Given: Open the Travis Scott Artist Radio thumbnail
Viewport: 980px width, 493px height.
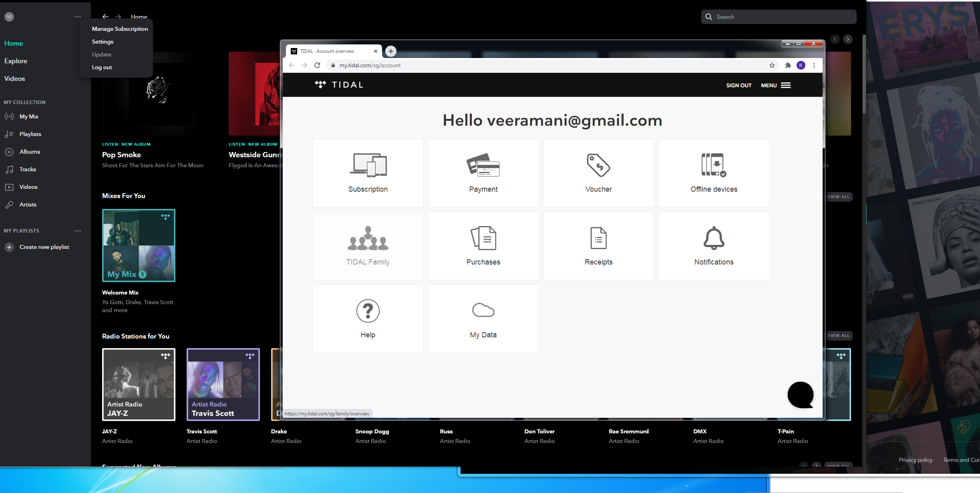Looking at the screenshot, I should click(x=223, y=384).
